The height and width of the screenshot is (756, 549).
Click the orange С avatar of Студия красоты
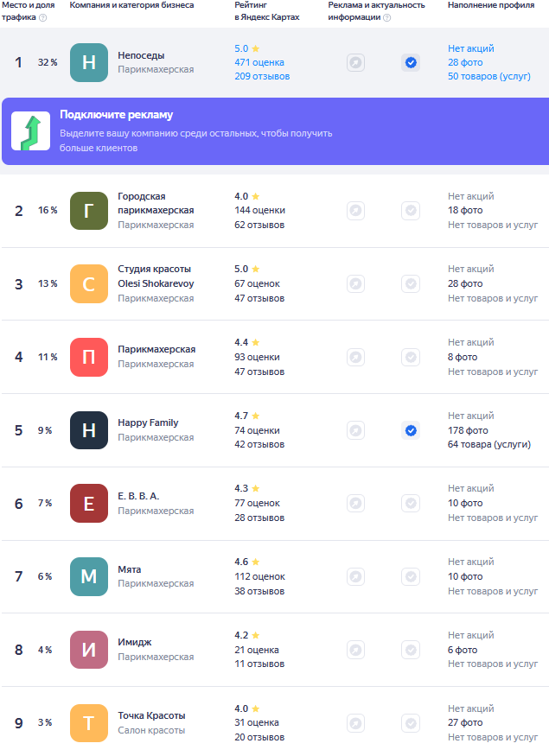point(89,284)
